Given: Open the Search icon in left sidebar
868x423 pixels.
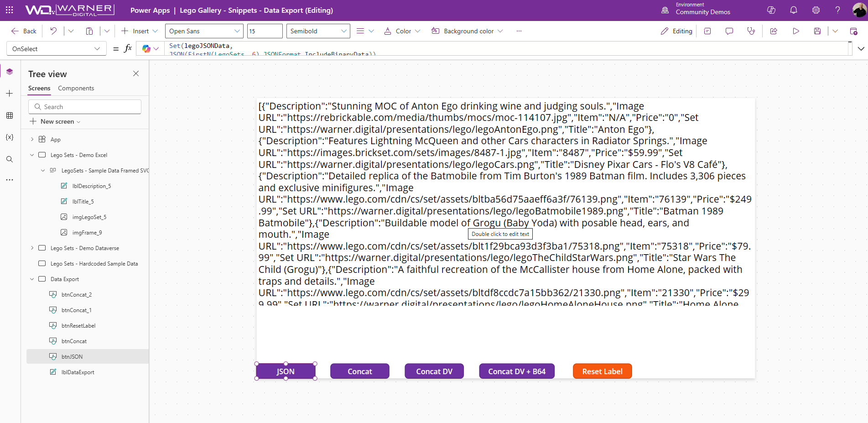Looking at the screenshot, I should 10,159.
